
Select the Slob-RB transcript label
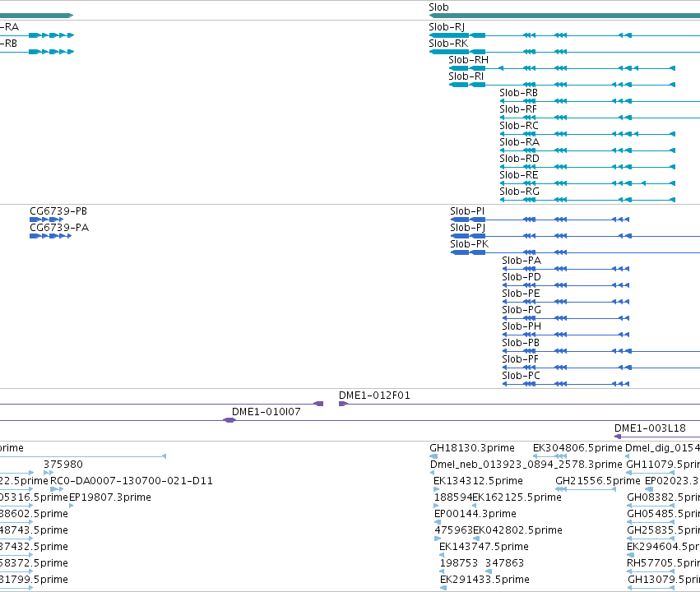click(518, 93)
